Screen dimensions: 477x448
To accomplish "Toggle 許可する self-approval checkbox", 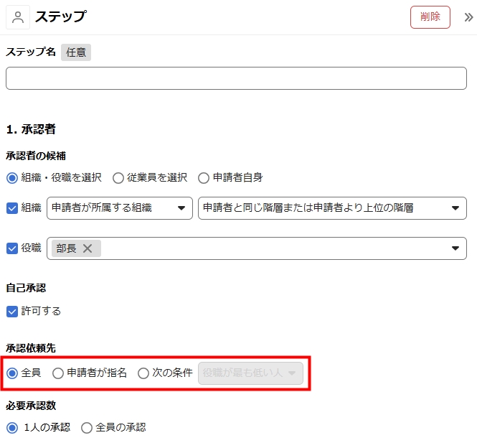I will point(12,312).
